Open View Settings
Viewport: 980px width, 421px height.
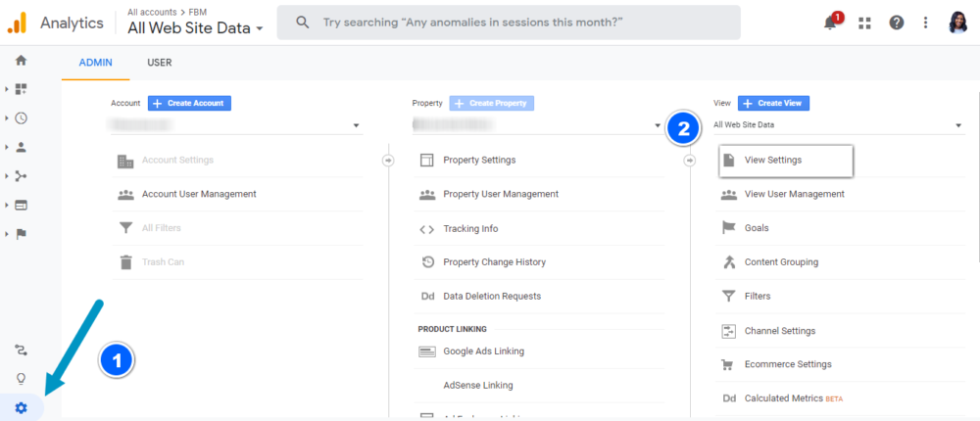point(786,161)
